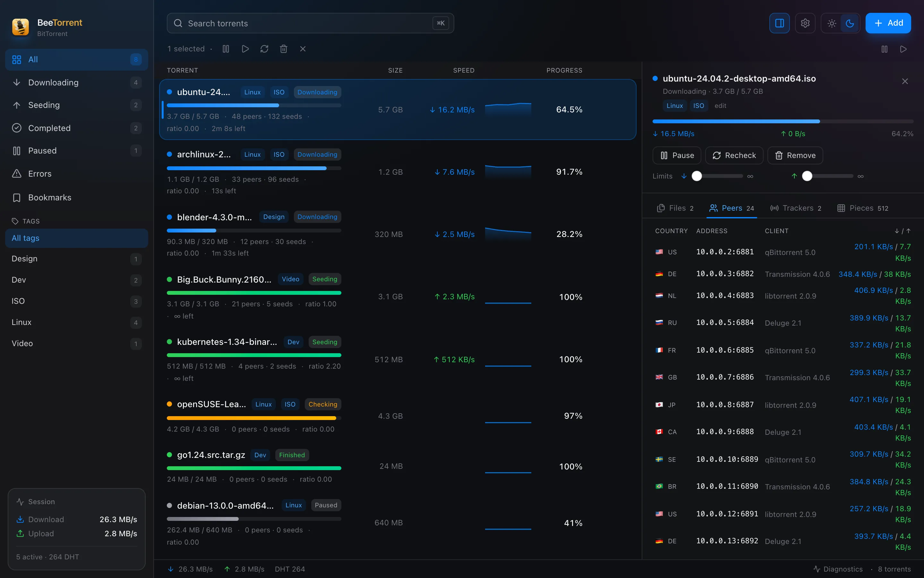This screenshot has height=578, width=924.
Task: Open the Trackers tab
Action: [x=796, y=208]
